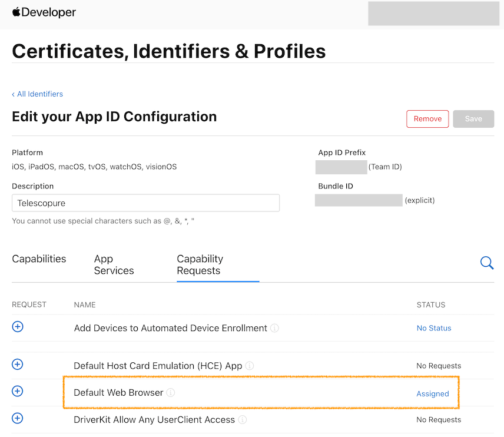Go back to All Identifiers
This screenshot has height=437, width=504.
pos(38,94)
